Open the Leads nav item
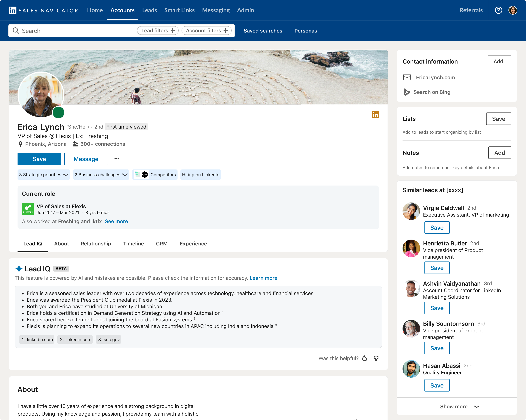This screenshot has height=420, width=526. (x=150, y=10)
